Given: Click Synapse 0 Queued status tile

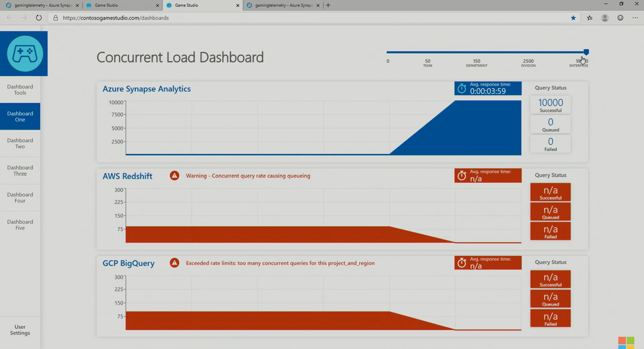Looking at the screenshot, I should coord(550,124).
